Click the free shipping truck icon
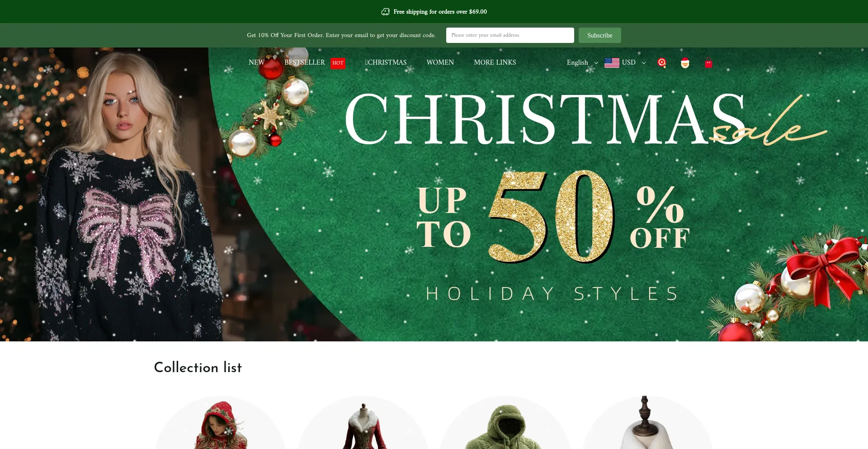 click(x=385, y=12)
